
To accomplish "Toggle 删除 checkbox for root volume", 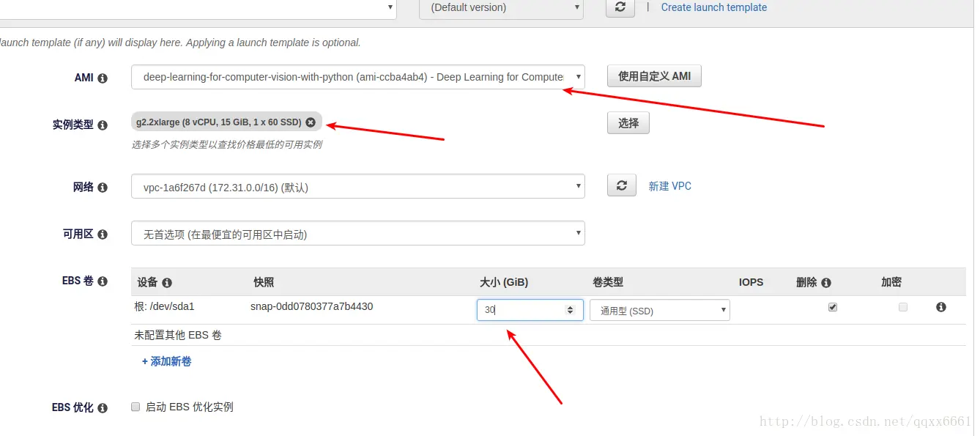I will tap(833, 307).
